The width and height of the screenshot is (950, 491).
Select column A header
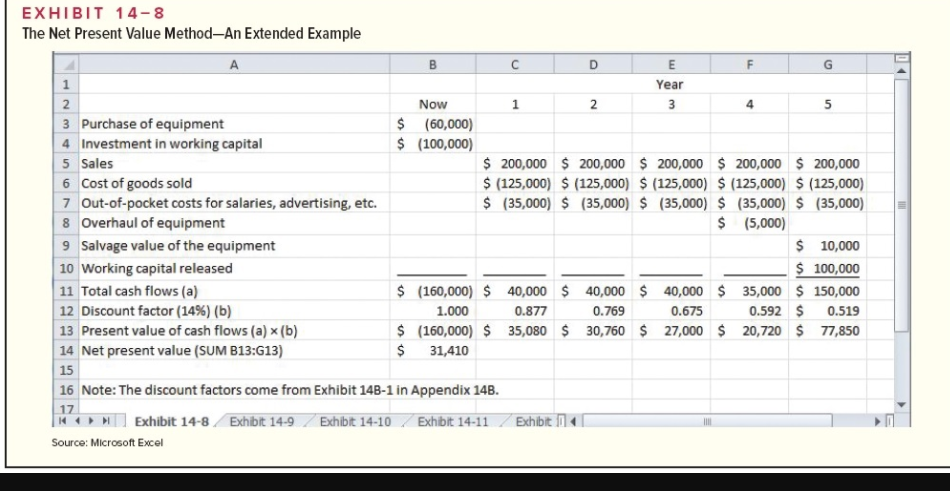(x=234, y=64)
